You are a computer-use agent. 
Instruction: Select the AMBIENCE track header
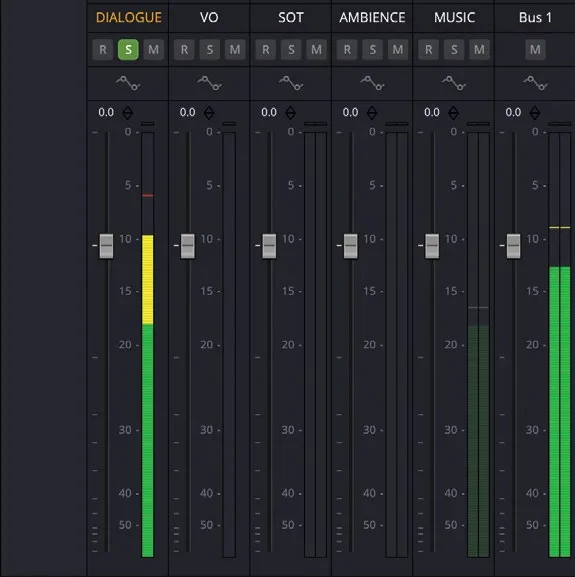(372, 17)
